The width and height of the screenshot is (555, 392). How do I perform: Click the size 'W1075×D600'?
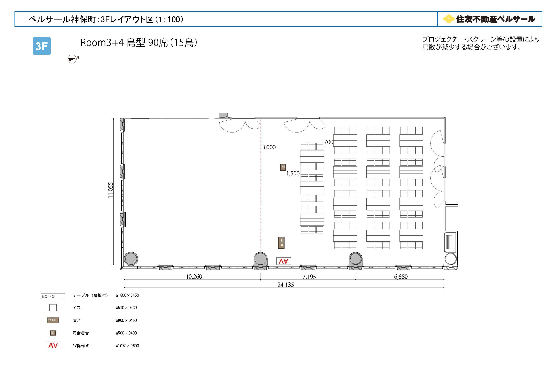(127, 346)
